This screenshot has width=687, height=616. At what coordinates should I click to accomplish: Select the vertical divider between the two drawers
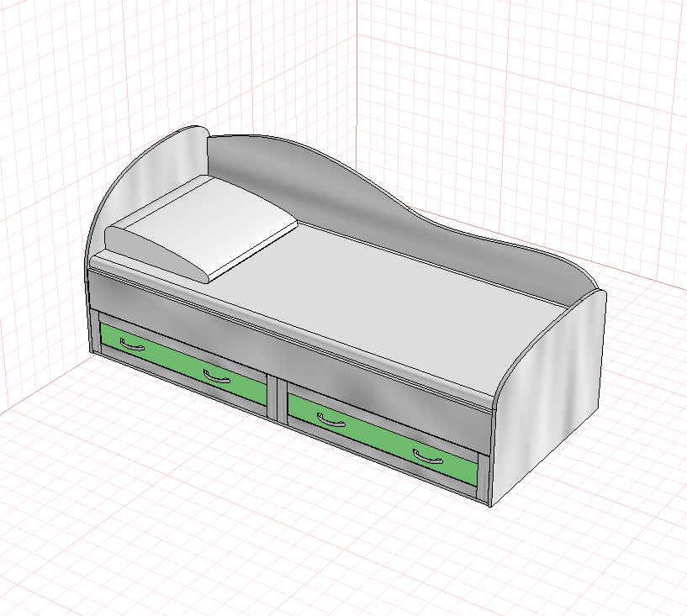[x=277, y=398]
